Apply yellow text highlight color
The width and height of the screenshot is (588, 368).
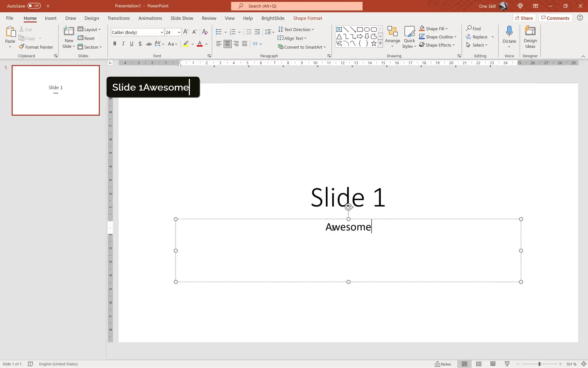[x=186, y=44]
